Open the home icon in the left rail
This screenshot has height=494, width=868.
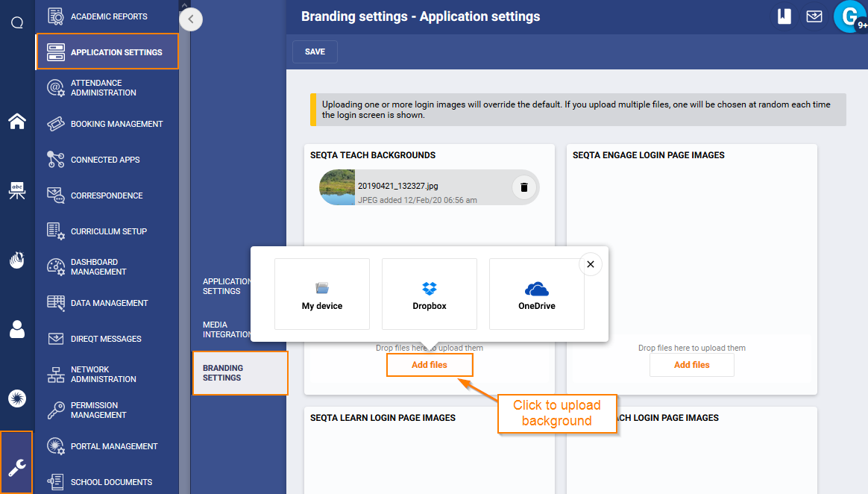click(16, 121)
